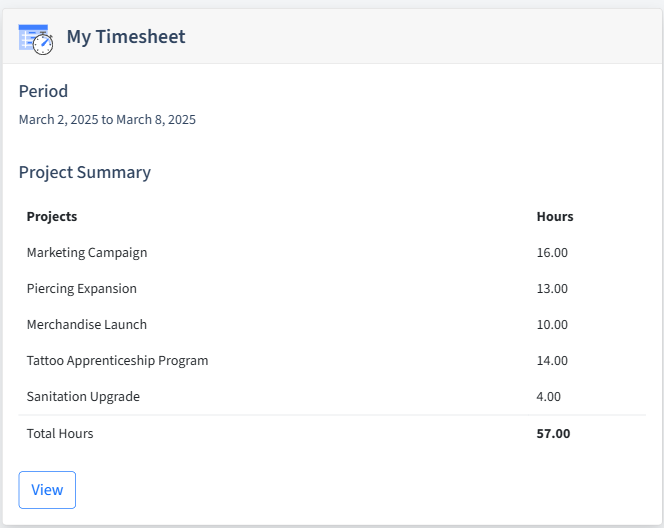Click the 4.00 hours value
The image size is (664, 528).
[548, 396]
